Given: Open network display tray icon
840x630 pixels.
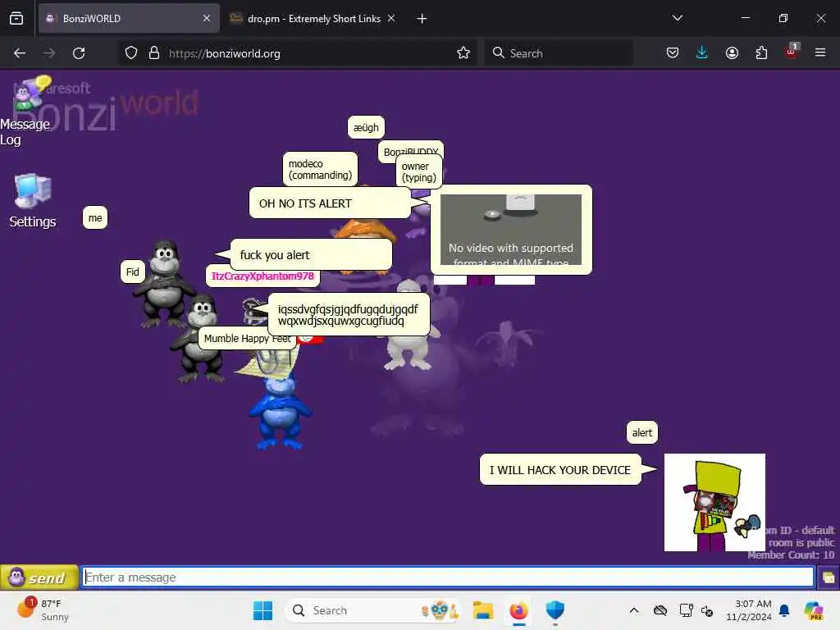Looking at the screenshot, I should click(x=687, y=610).
